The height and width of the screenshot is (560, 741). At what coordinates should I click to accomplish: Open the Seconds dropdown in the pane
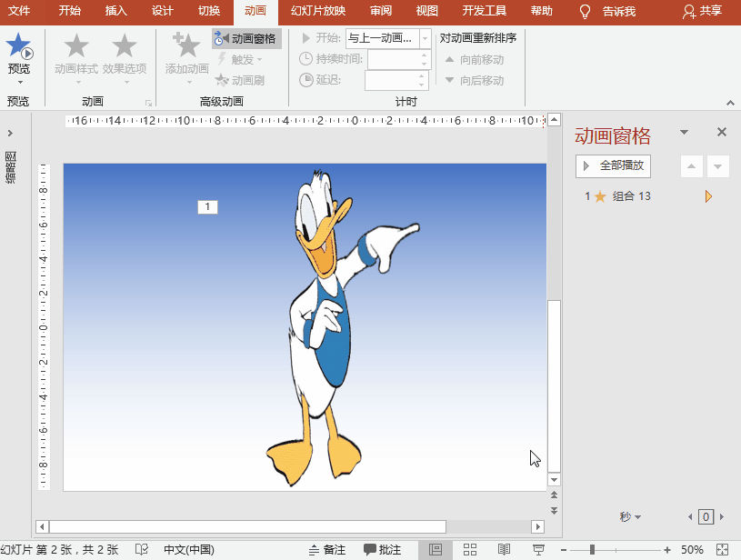pyautogui.click(x=630, y=516)
